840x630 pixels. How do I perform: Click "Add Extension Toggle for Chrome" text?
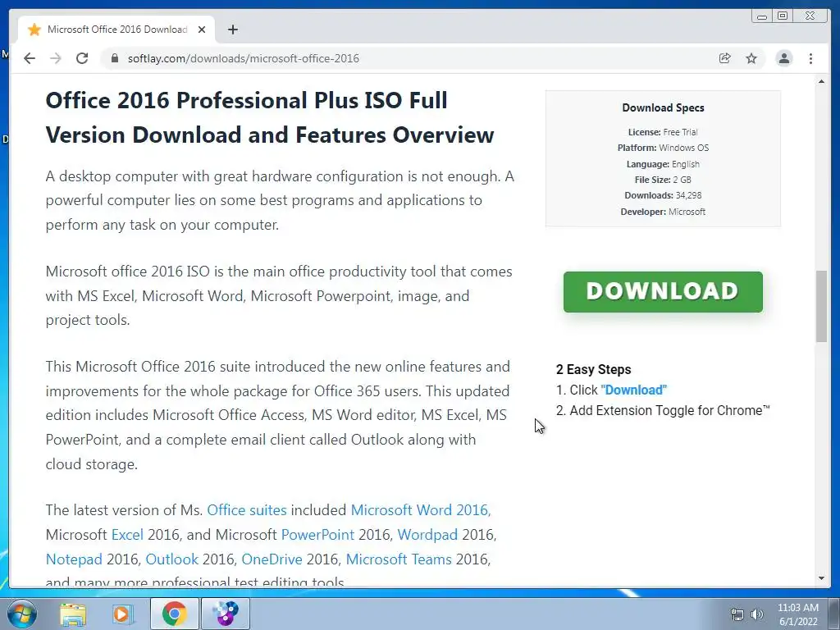pyautogui.click(x=669, y=411)
